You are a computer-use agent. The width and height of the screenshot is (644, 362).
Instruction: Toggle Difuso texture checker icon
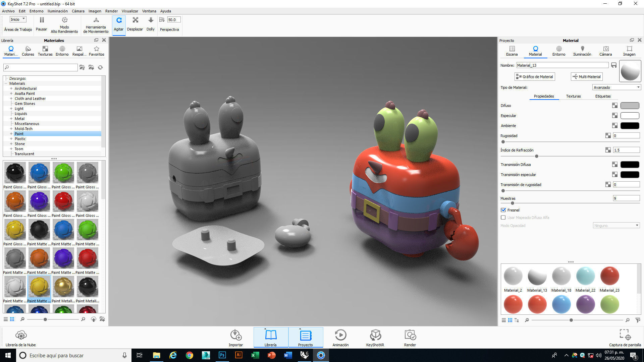(x=615, y=106)
